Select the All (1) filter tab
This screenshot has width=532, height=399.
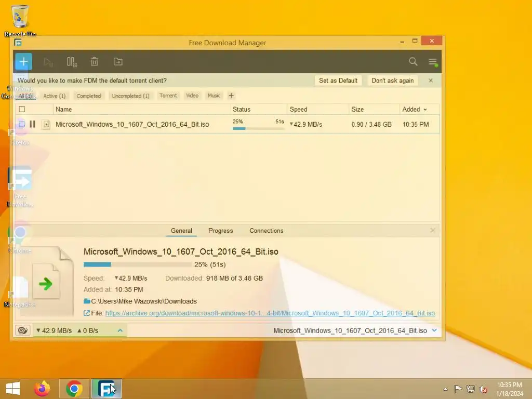point(25,96)
